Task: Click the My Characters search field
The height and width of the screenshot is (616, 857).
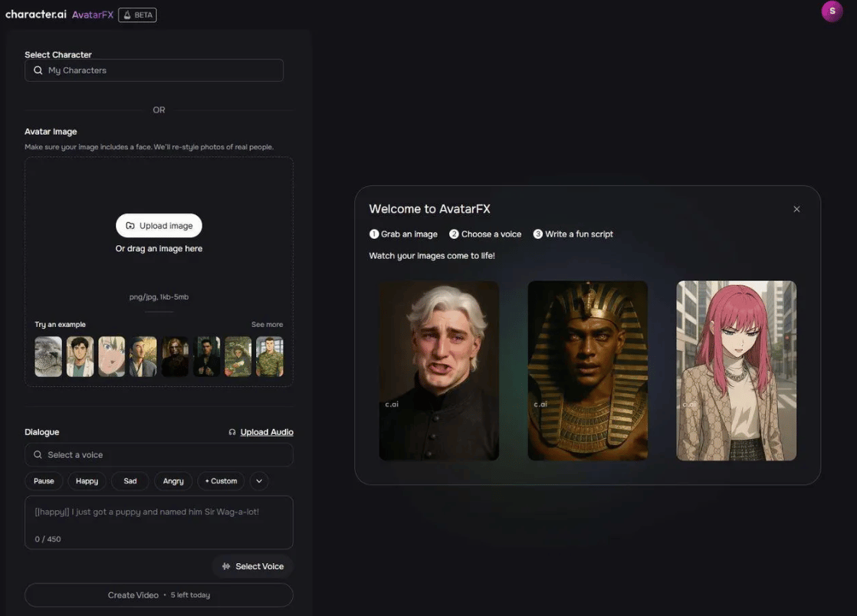Action: pyautogui.click(x=153, y=70)
